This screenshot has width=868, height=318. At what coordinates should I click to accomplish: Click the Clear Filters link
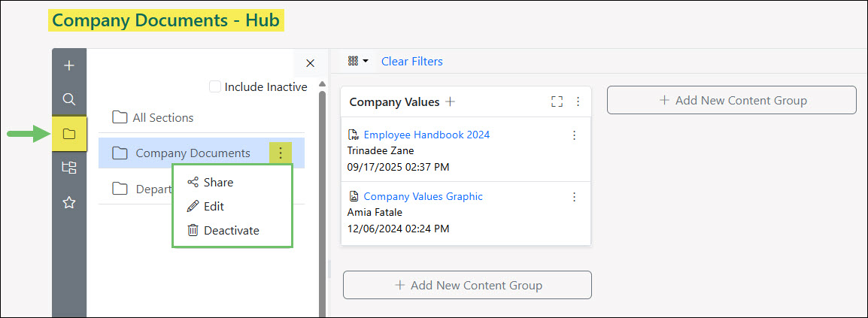click(411, 62)
